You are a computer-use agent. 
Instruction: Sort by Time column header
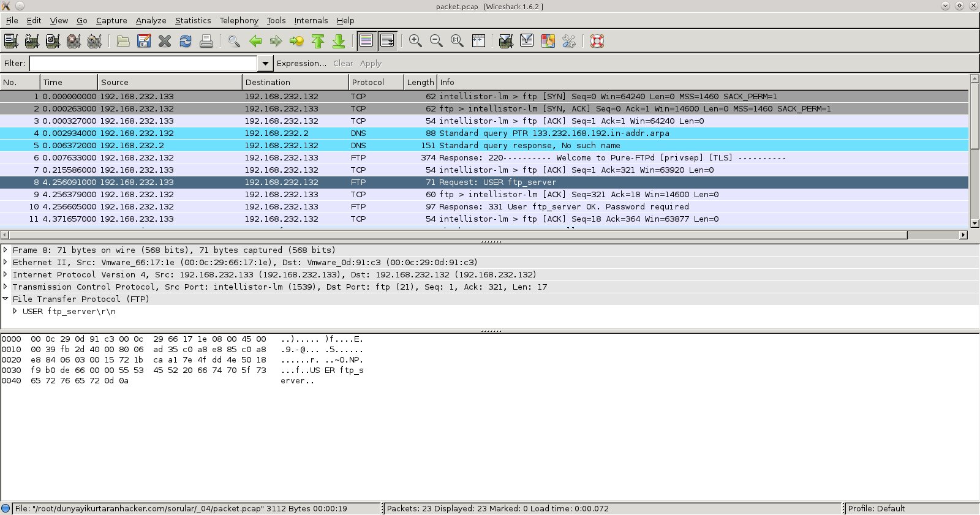[x=69, y=82]
